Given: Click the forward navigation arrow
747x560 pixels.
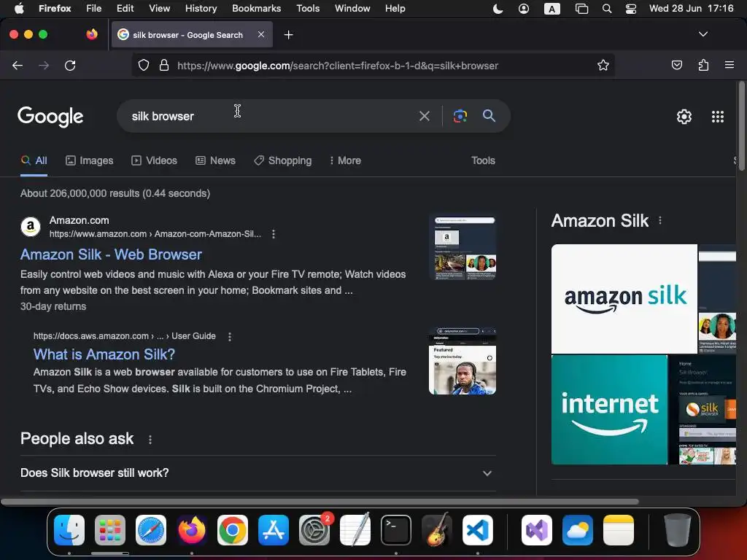Looking at the screenshot, I should 44,65.
